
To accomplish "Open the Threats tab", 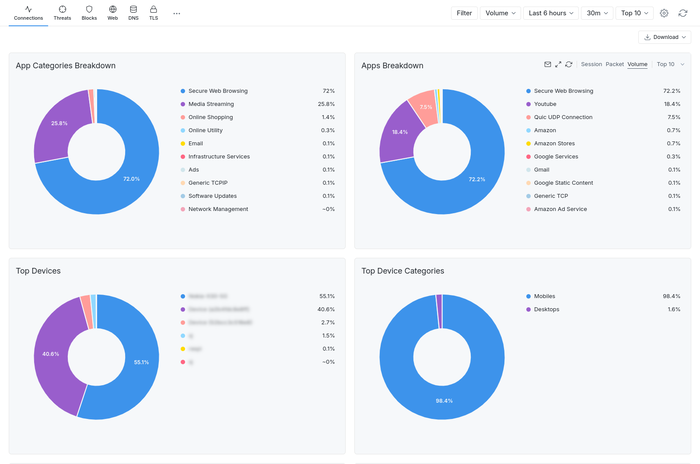I will tap(62, 13).
